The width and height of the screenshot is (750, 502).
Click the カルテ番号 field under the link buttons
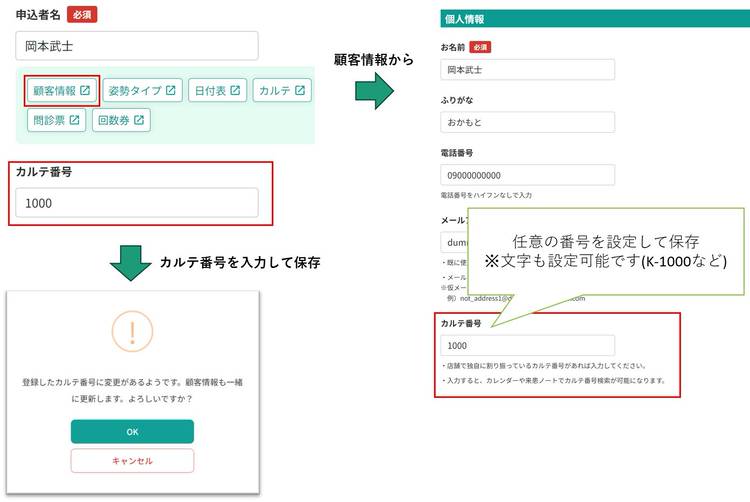click(137, 202)
